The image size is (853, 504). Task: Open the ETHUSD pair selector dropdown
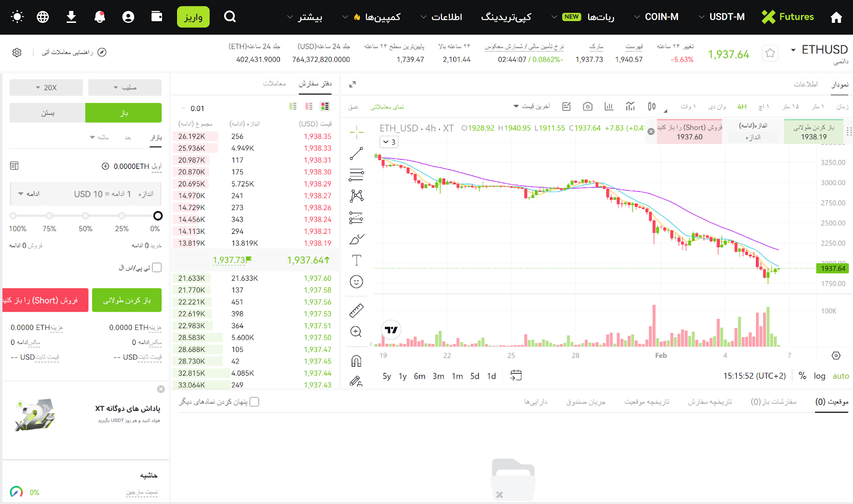coord(793,50)
